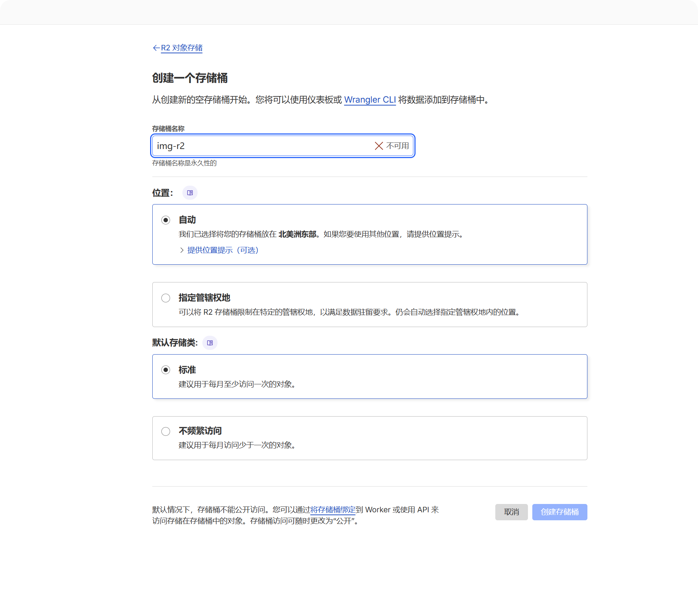Click the 取消 button
The image size is (698, 616).
[x=512, y=512]
